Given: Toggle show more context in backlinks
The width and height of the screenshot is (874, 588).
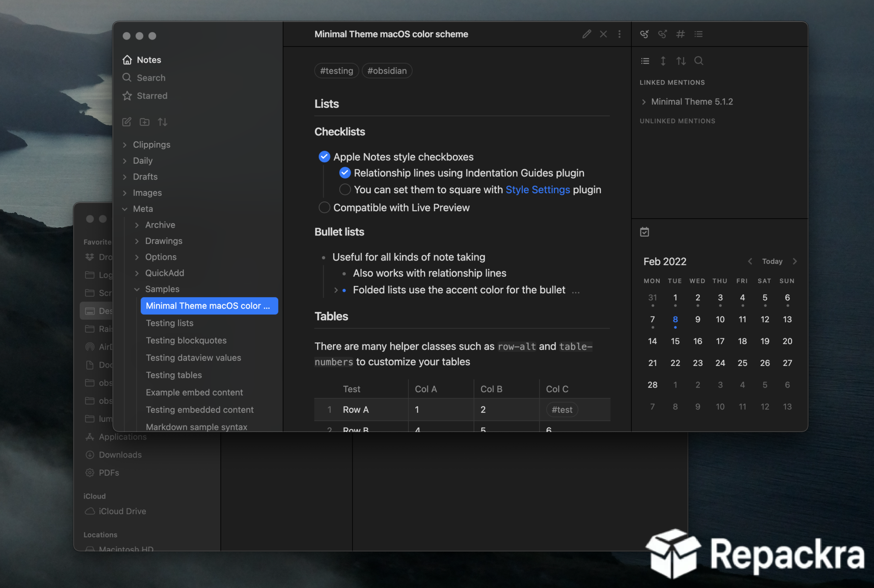Looking at the screenshot, I should [x=663, y=61].
